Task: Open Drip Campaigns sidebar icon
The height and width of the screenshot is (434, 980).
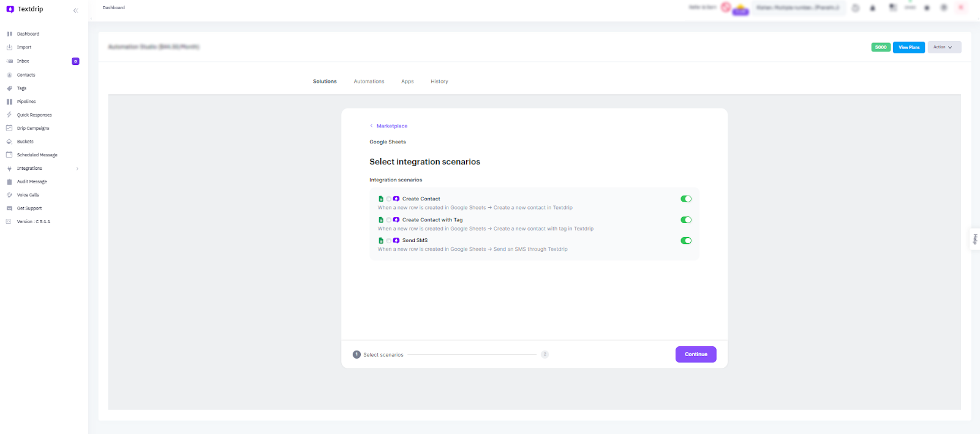Action: coord(9,128)
